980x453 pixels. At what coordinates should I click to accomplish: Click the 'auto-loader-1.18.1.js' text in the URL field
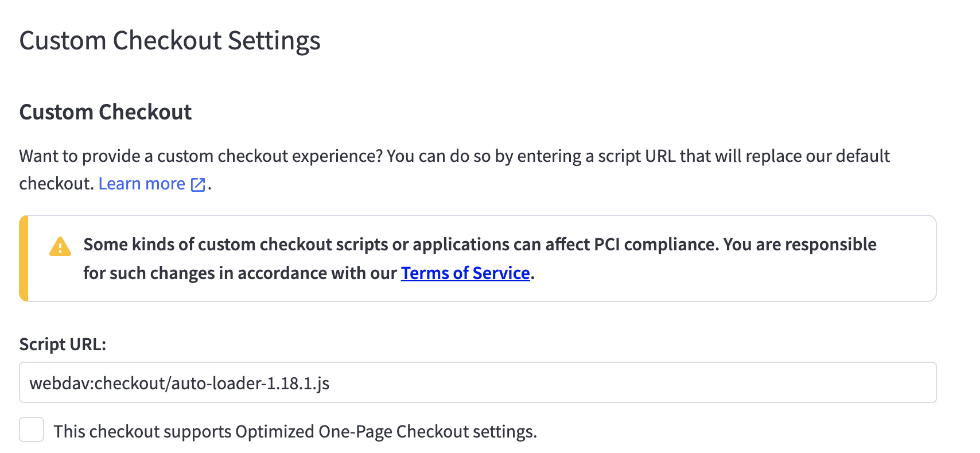click(250, 383)
